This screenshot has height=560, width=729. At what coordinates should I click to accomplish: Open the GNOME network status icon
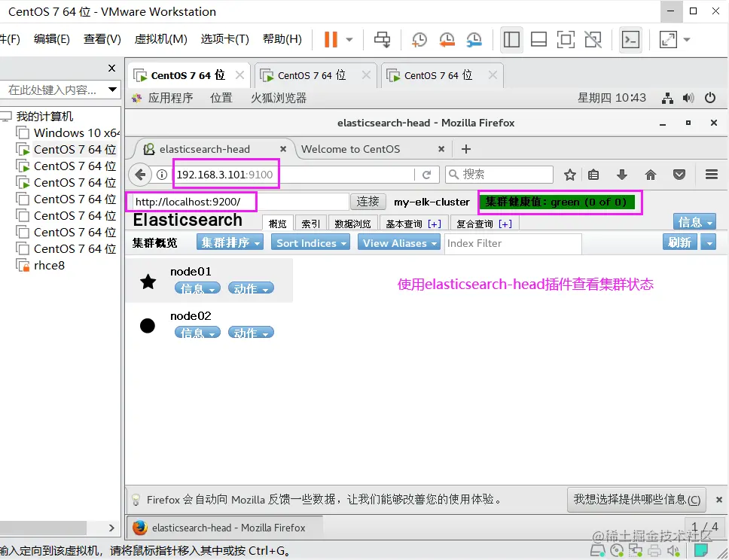pyautogui.click(x=668, y=98)
